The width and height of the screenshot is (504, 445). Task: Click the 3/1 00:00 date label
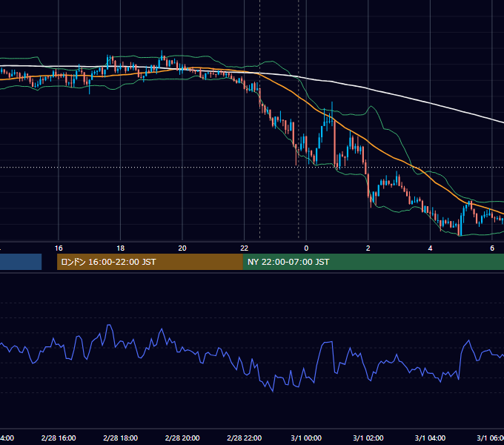(x=306, y=438)
